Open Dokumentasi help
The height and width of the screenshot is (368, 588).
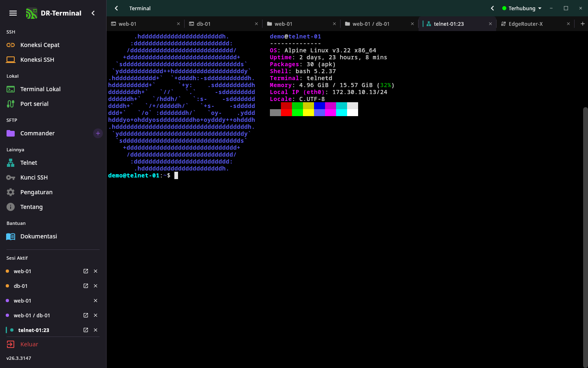click(x=53, y=236)
